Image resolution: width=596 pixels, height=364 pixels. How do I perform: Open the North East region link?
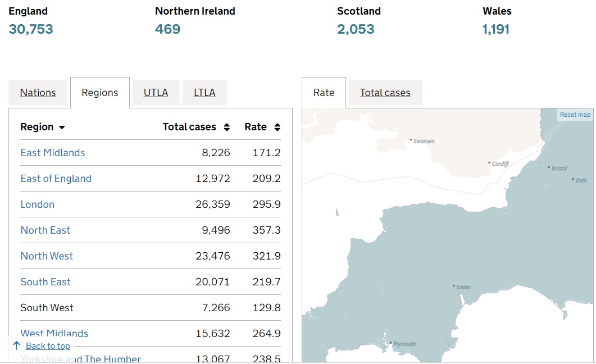(46, 230)
